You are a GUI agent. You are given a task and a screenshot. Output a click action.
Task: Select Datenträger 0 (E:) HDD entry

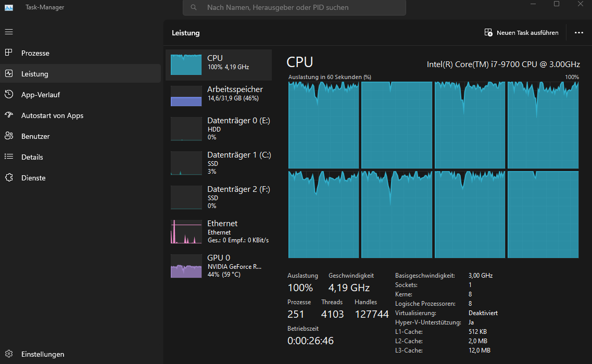(219, 128)
